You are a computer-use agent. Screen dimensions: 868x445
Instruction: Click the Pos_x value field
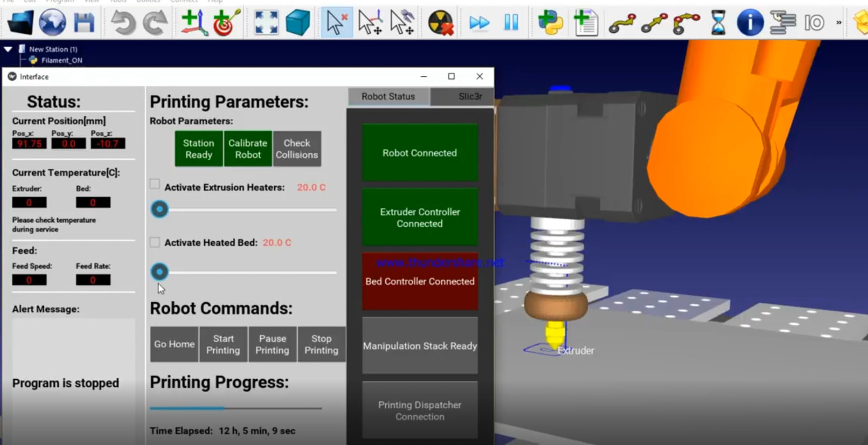(x=30, y=144)
